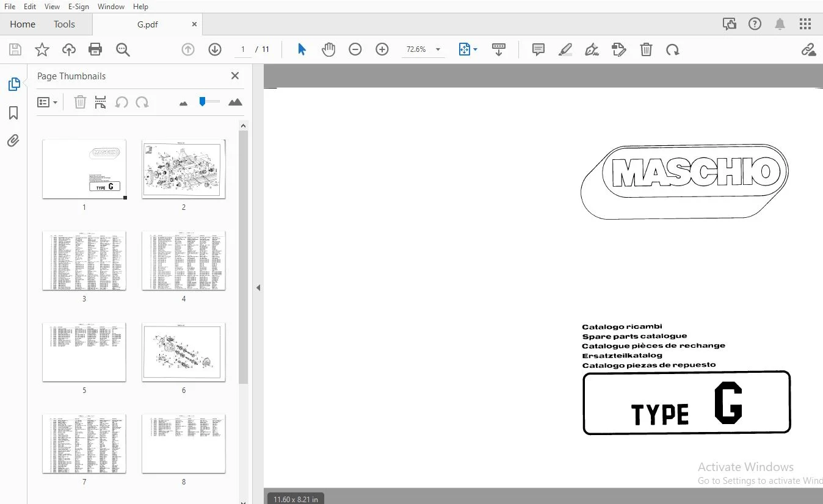Image resolution: width=823 pixels, height=504 pixels.
Task: Close the Page Thumbnails panel
Action: point(235,76)
